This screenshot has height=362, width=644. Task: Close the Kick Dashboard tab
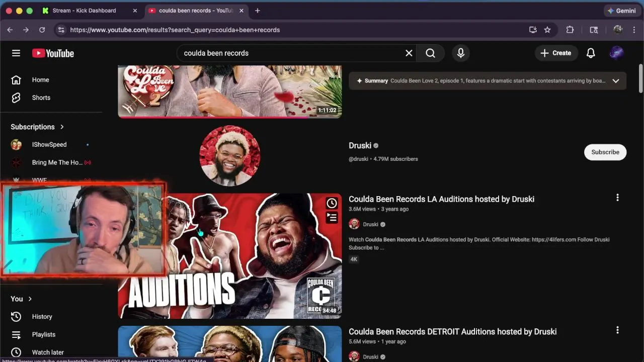tap(135, 11)
